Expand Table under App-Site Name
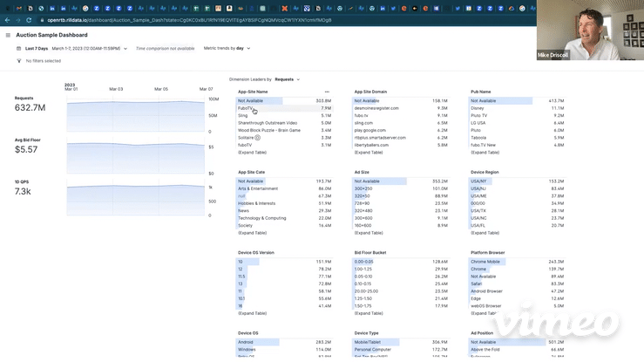644x362 pixels. (x=253, y=153)
